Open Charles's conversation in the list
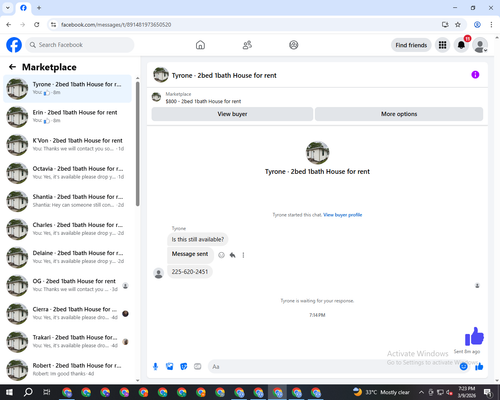 67,229
